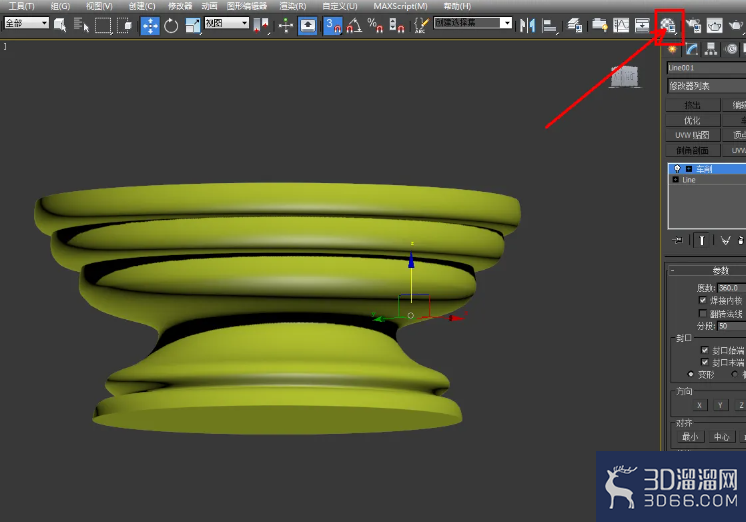
Task: Toggle Percent Snap
Action: [x=375, y=25]
